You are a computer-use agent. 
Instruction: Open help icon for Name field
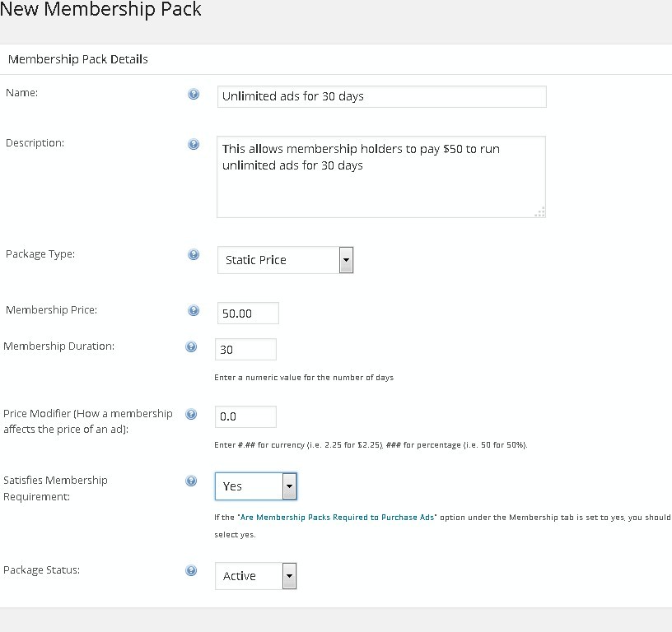(x=194, y=94)
